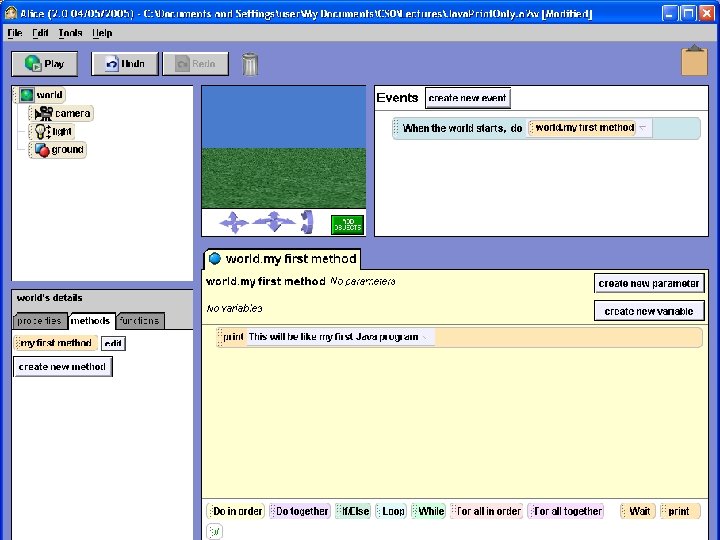
Task: Click the comment // tile
Action: tap(214, 531)
